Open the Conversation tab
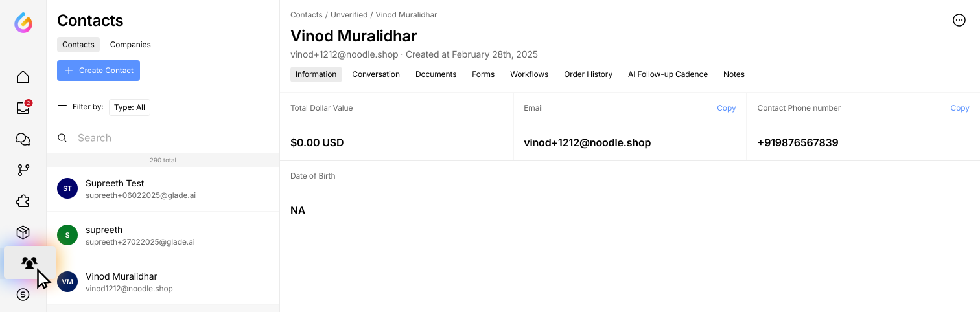 pyautogui.click(x=376, y=74)
